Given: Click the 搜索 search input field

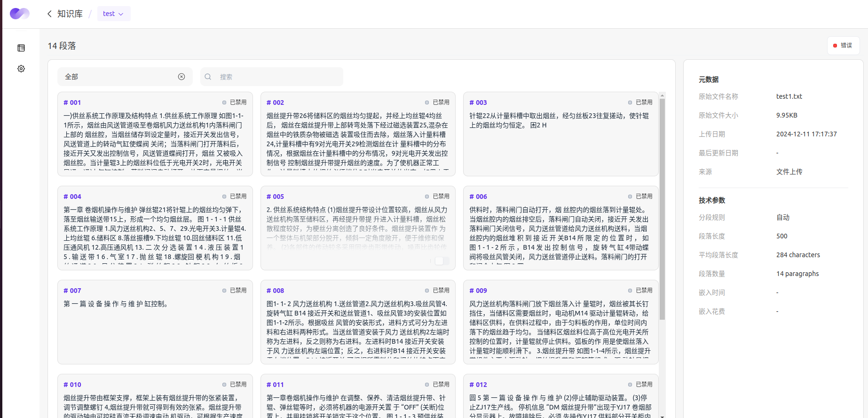Looking at the screenshot, I should click(x=272, y=77).
